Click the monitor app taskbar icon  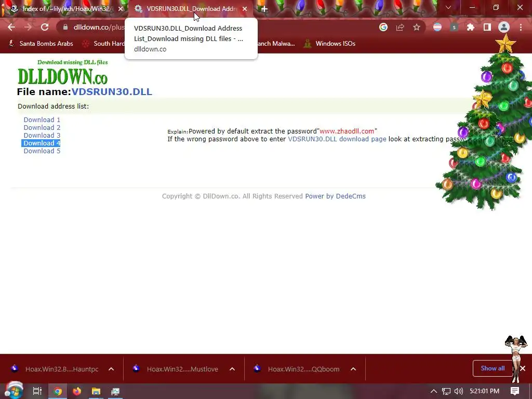(115, 391)
